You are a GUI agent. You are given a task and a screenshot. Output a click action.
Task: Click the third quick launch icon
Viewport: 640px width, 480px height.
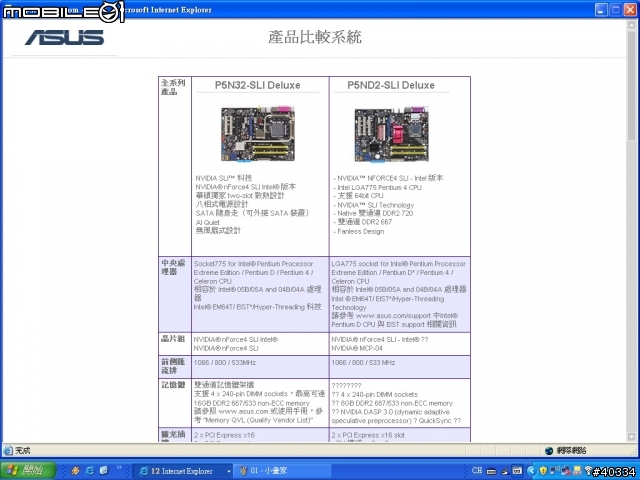coord(104,471)
